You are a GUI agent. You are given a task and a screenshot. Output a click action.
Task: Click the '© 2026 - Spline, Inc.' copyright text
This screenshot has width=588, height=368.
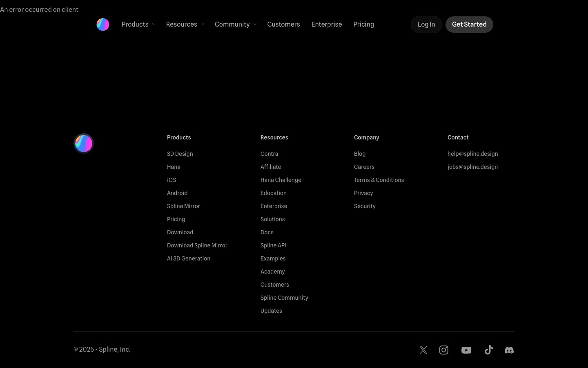pyautogui.click(x=102, y=349)
